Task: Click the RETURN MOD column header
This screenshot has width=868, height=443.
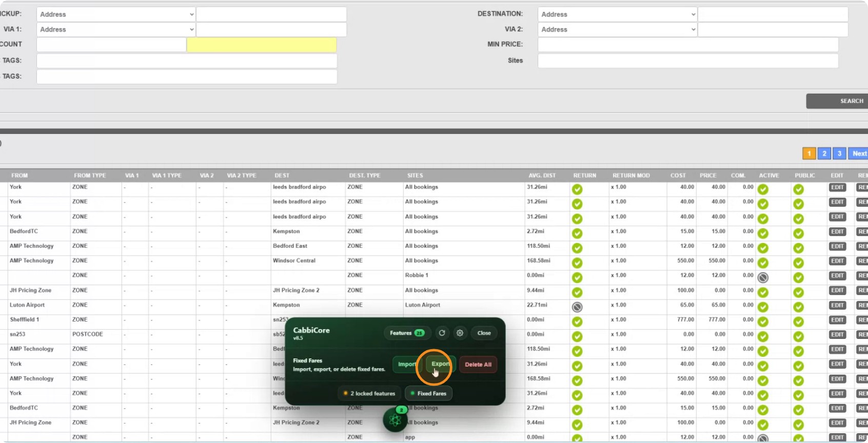Action: pyautogui.click(x=631, y=175)
